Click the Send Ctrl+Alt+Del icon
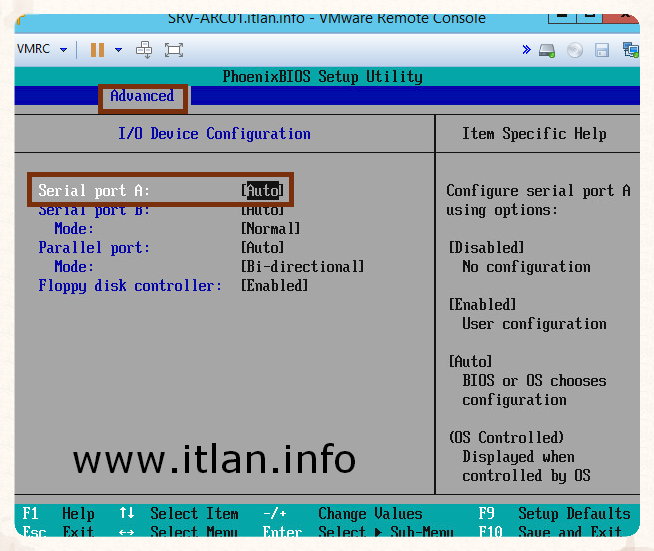The image size is (654, 551). point(144,49)
